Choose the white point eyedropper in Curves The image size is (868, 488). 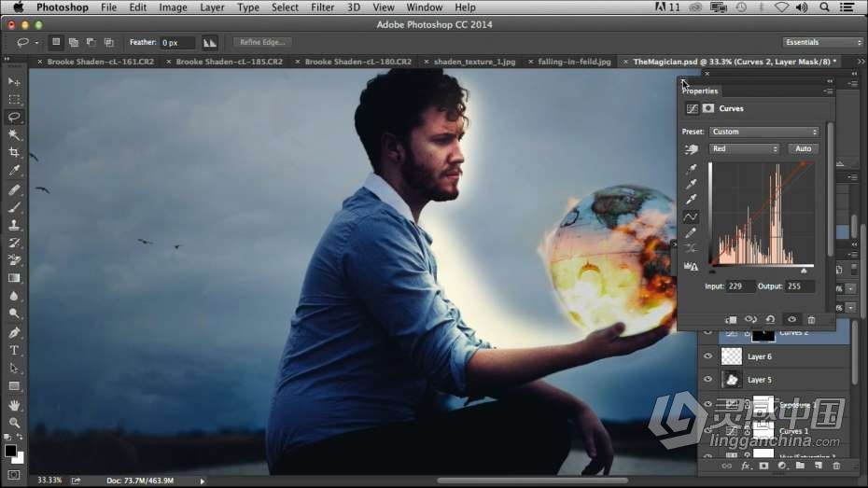[691, 200]
